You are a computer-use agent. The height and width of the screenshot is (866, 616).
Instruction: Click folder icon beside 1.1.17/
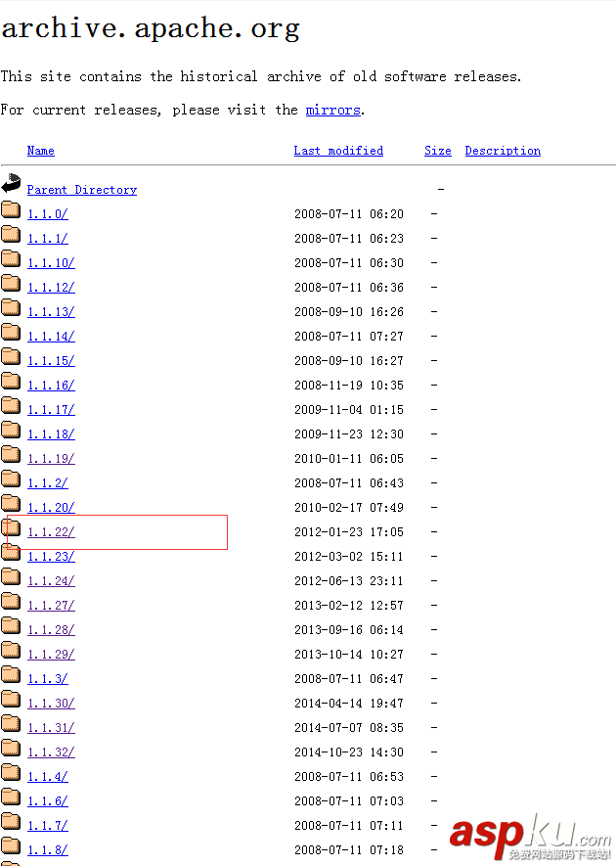pos(11,405)
